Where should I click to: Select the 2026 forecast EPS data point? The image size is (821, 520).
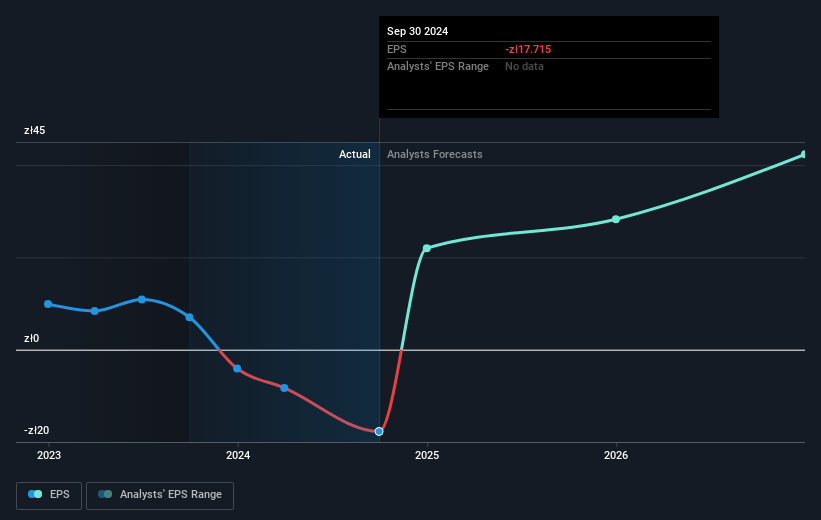click(616, 219)
